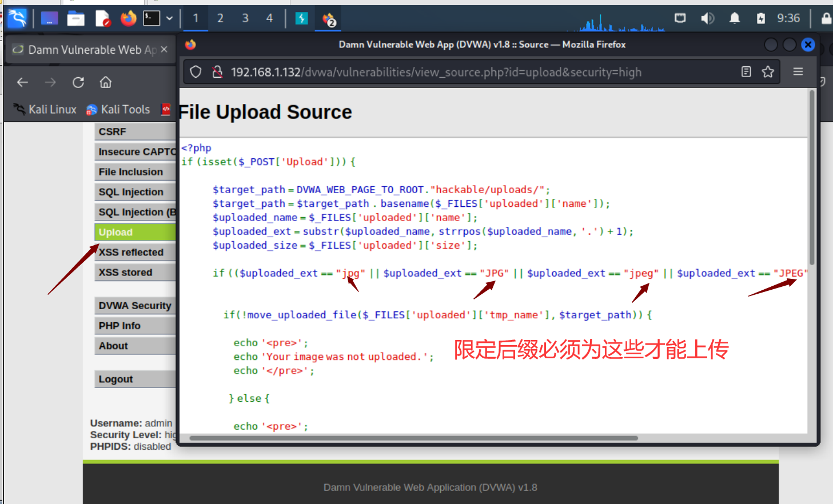
Task: Open the Firefox hamburger menu in the popup
Action: [x=798, y=72]
